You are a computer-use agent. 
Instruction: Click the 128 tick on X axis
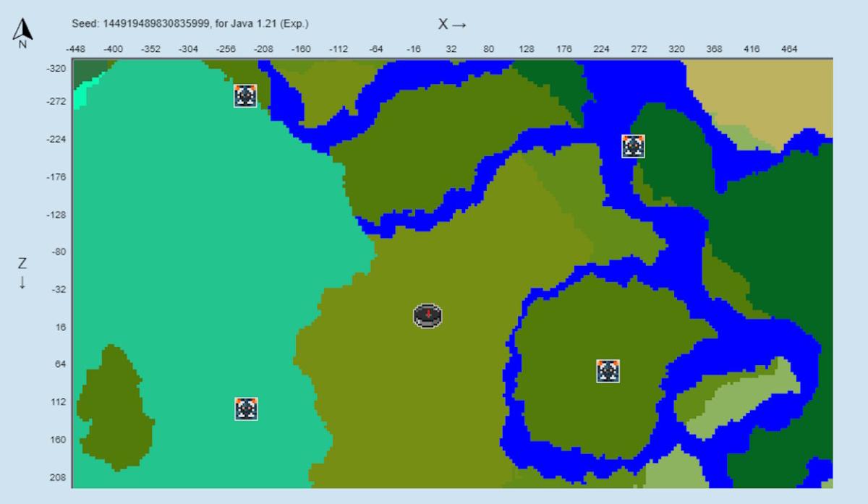point(527,49)
